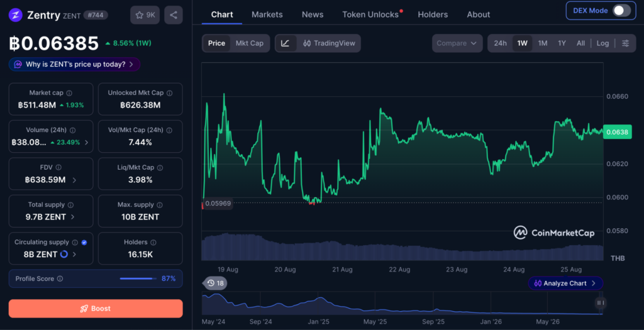Expand Volume (24h) chevron
Viewport: 644px width, 330px height.
86,143
